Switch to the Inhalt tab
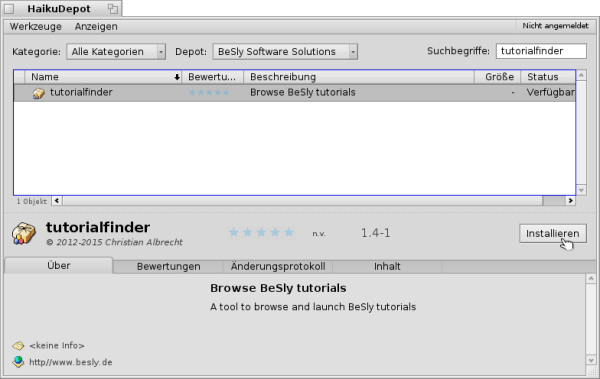Viewport: 600px width, 379px height. 387,266
